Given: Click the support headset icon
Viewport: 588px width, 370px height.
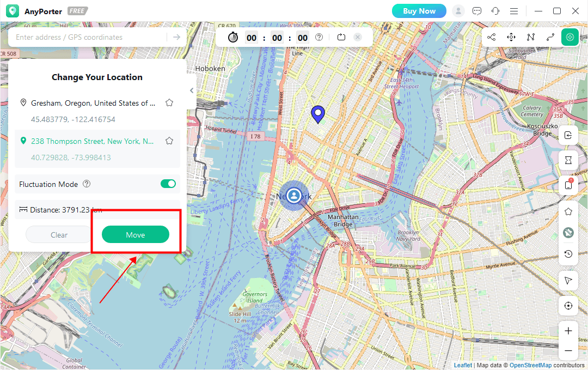Looking at the screenshot, I should (x=495, y=11).
